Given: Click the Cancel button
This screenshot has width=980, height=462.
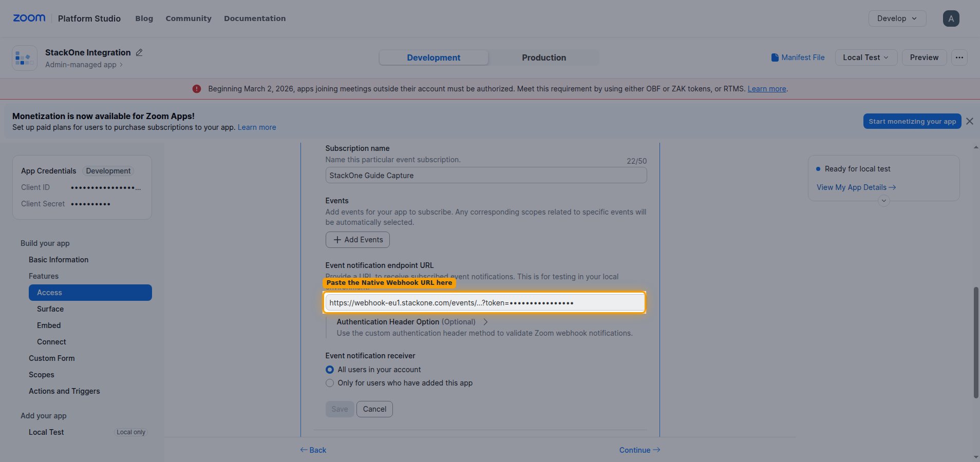Looking at the screenshot, I should (x=374, y=409).
